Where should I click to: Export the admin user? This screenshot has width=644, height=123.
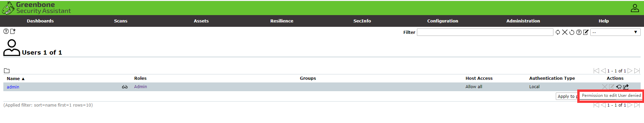pyautogui.click(x=626, y=87)
